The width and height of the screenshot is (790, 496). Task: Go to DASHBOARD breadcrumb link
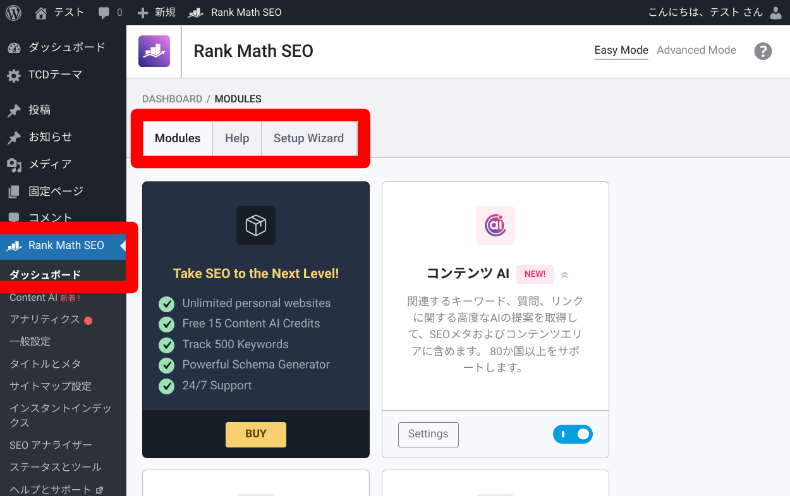click(x=172, y=99)
